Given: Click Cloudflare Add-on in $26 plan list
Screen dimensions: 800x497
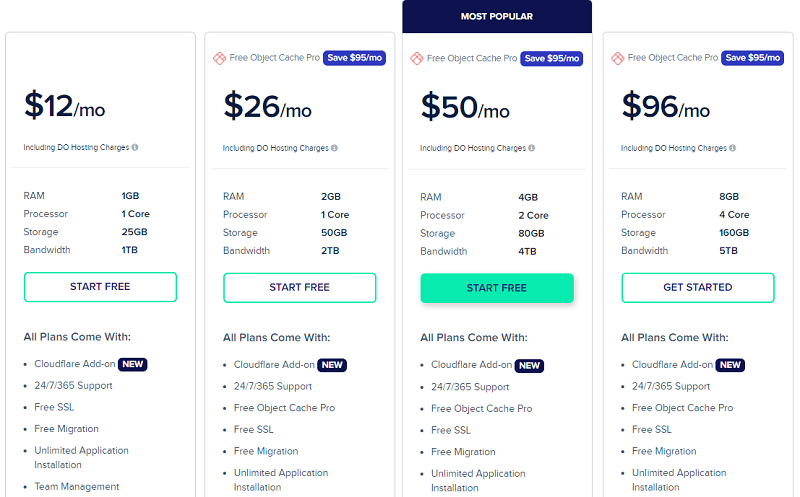Looking at the screenshot, I should 274,365.
